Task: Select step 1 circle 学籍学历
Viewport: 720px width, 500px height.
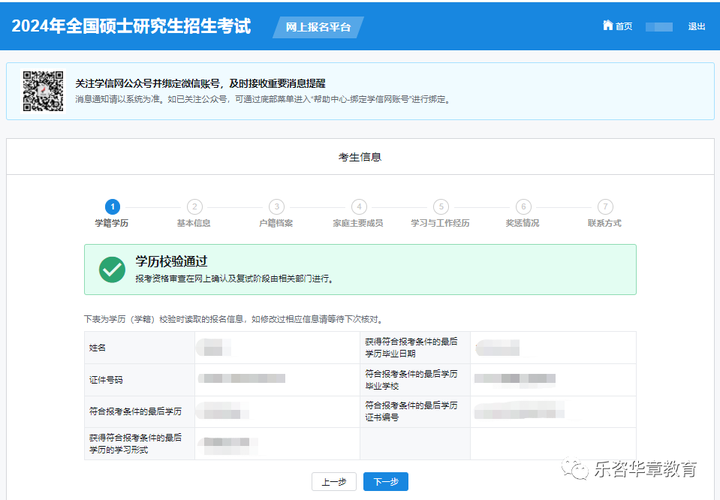Action: click(112, 206)
